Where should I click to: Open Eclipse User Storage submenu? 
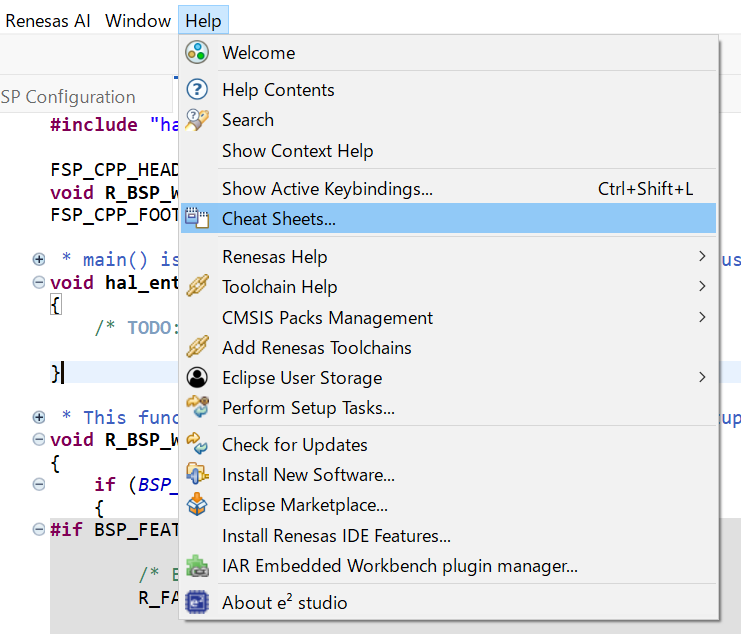click(x=448, y=378)
